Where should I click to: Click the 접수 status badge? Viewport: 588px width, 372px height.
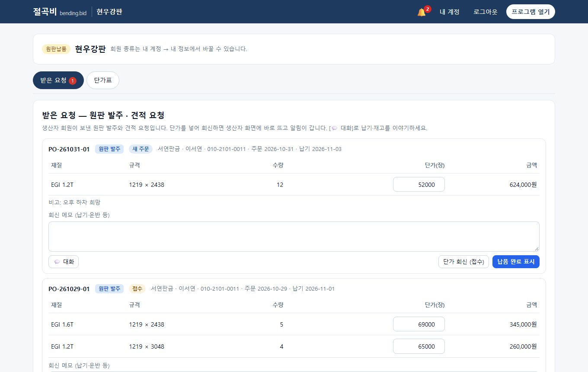tap(137, 289)
